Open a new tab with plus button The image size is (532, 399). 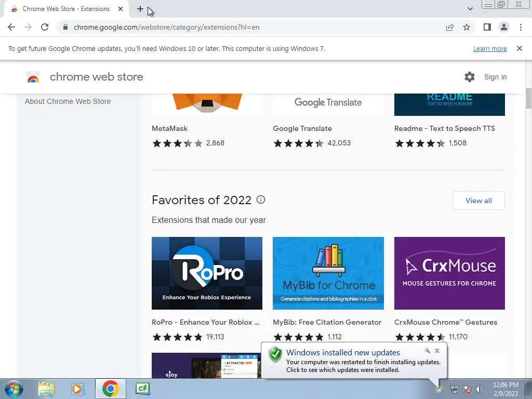coord(140,9)
